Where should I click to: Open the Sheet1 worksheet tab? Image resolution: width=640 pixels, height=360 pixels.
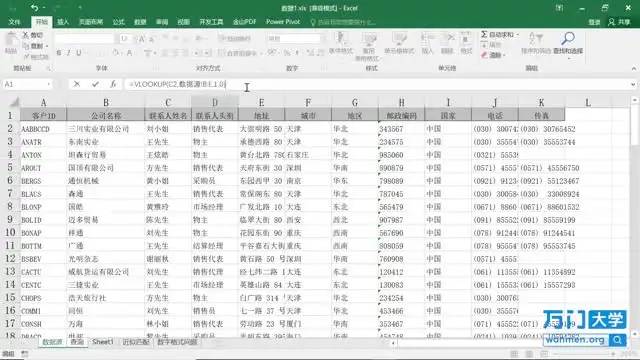[x=102, y=342]
